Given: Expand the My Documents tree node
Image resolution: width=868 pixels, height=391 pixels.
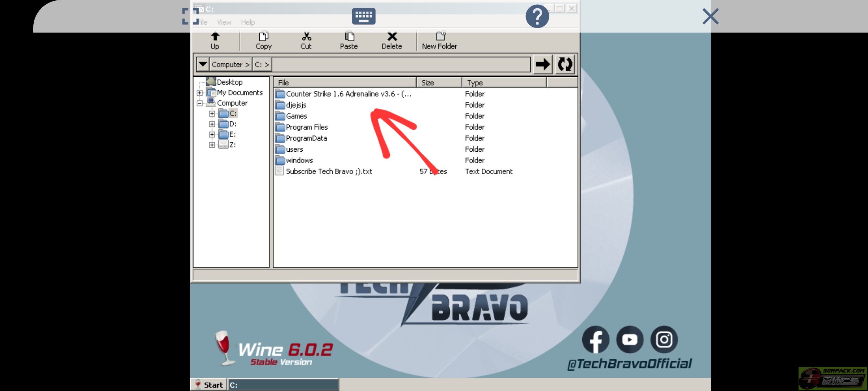Looking at the screenshot, I should coord(200,93).
